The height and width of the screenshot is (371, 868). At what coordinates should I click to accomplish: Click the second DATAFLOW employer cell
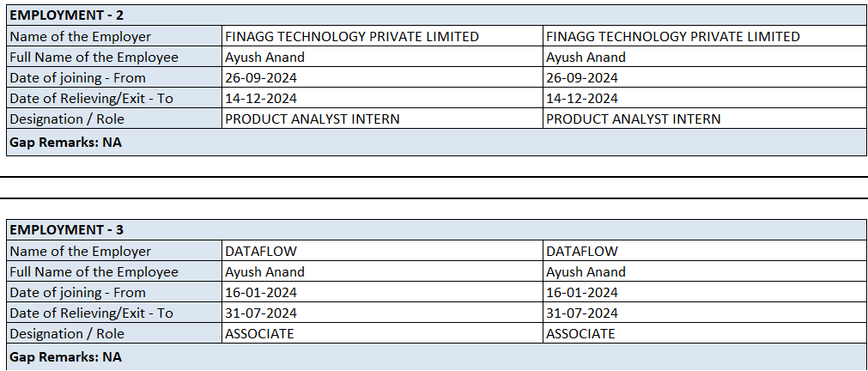point(582,251)
